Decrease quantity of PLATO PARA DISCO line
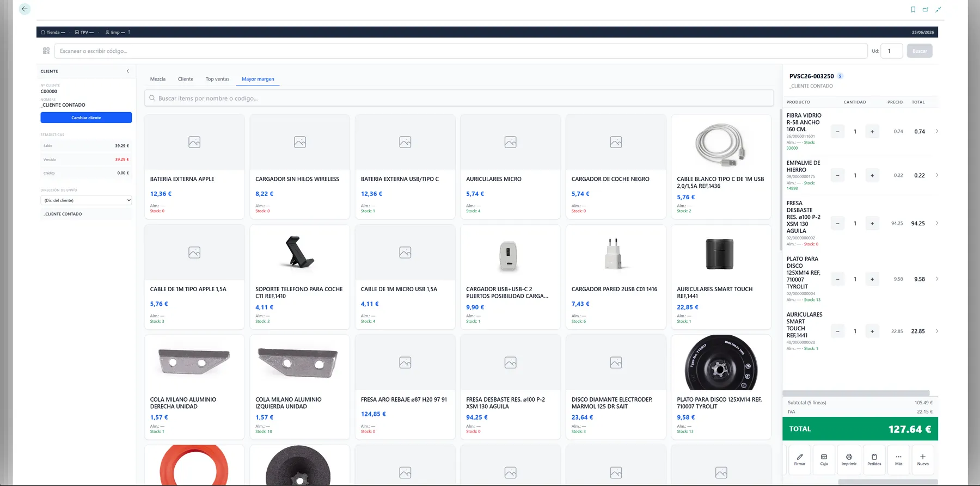 point(837,279)
